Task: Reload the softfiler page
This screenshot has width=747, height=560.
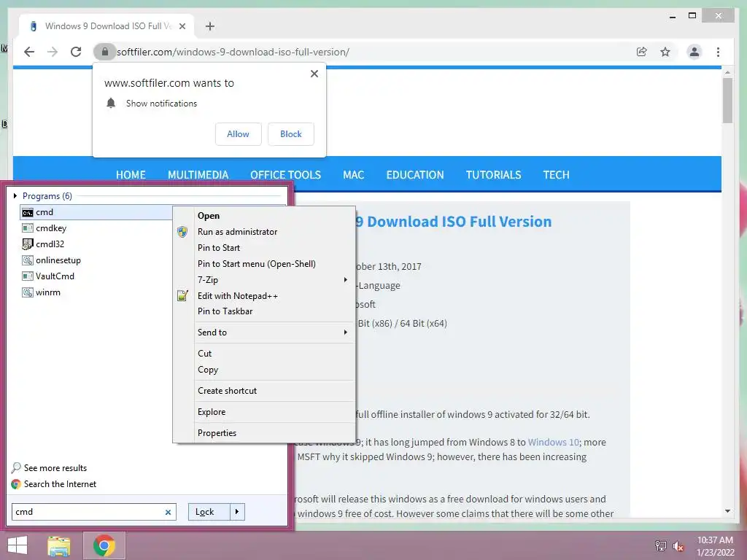Action: tap(76, 52)
